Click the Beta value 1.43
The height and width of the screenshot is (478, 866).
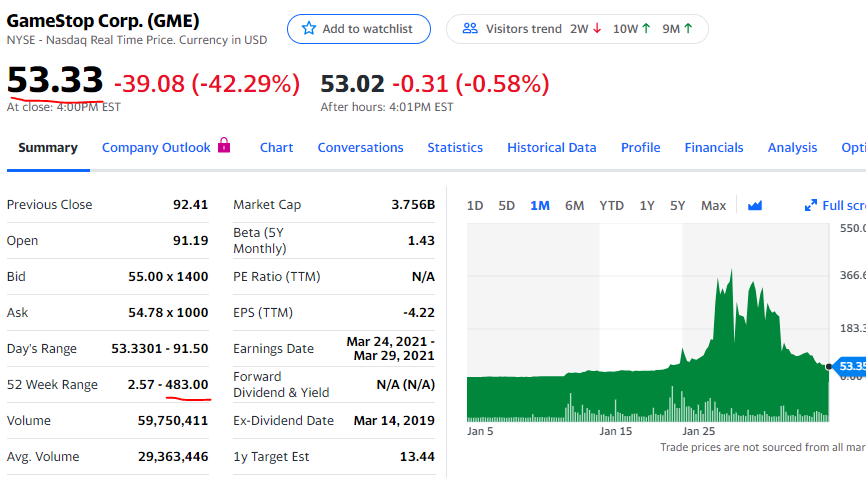click(x=421, y=240)
